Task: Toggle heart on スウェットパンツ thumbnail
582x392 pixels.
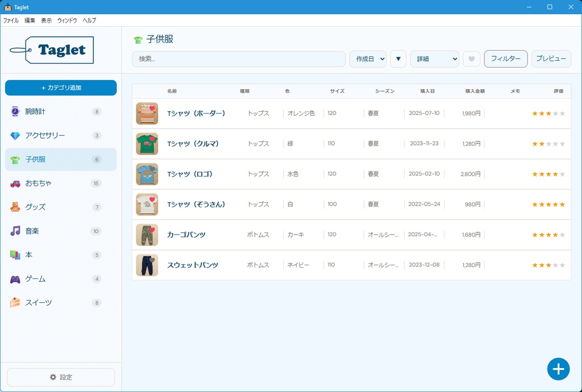Action: point(152,260)
